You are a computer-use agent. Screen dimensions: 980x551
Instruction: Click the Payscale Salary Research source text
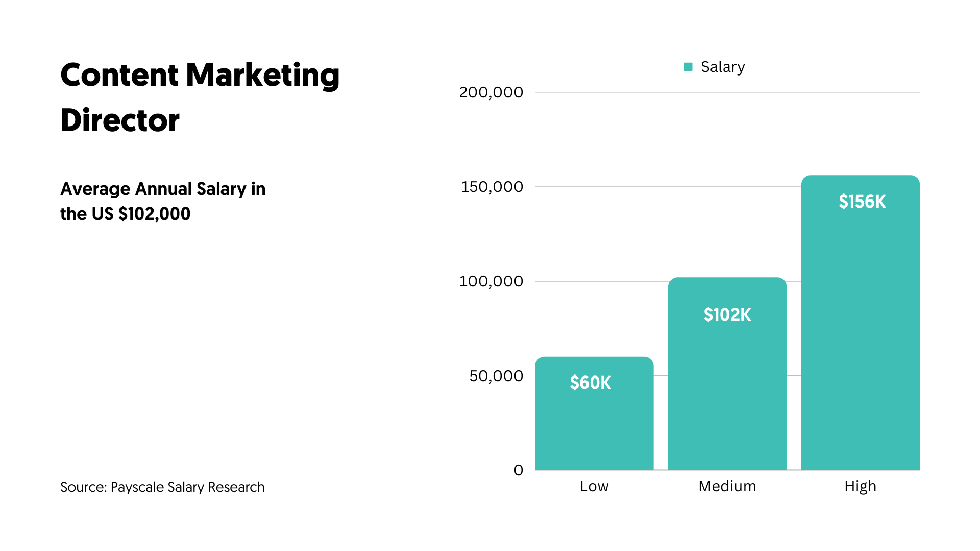tap(162, 487)
